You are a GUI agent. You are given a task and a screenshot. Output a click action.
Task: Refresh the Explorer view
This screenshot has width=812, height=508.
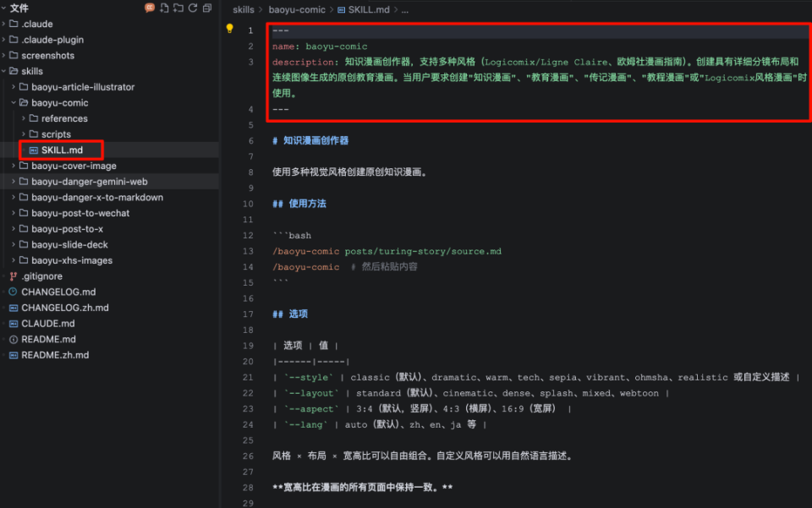(192, 8)
